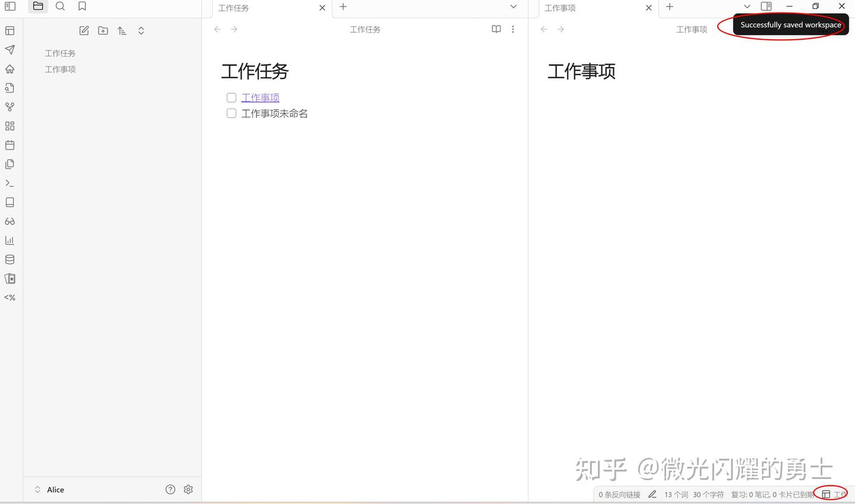Toggle reading view in the 工作任务 pane
Image resolution: width=855 pixels, height=504 pixels.
point(496,29)
